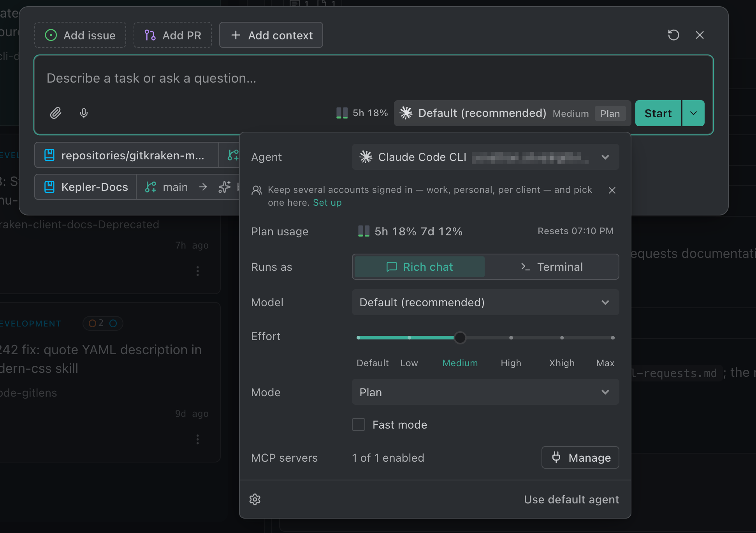Viewport: 756px width, 533px height.
Task: Click the Kepler-Docs repository icon
Action: point(49,187)
